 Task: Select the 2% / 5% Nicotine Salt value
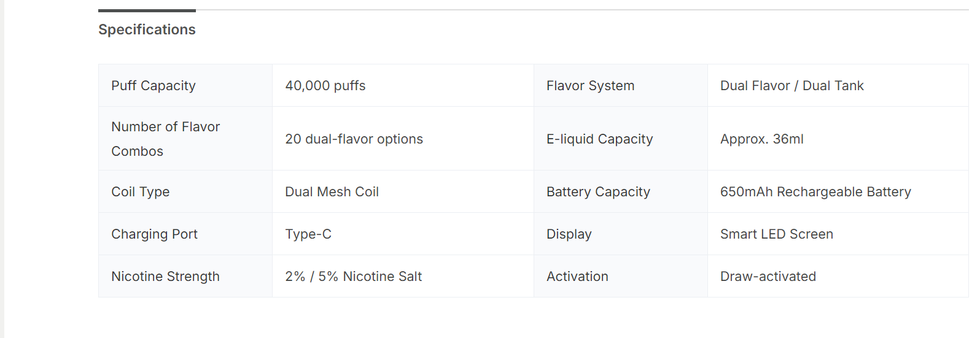353,277
